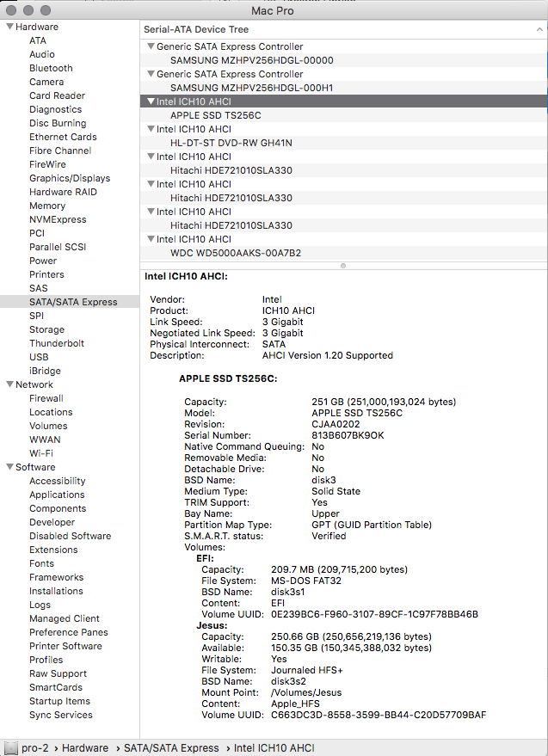Select Audio in the sidebar
Screen dimensions: 548x756
tap(42, 54)
